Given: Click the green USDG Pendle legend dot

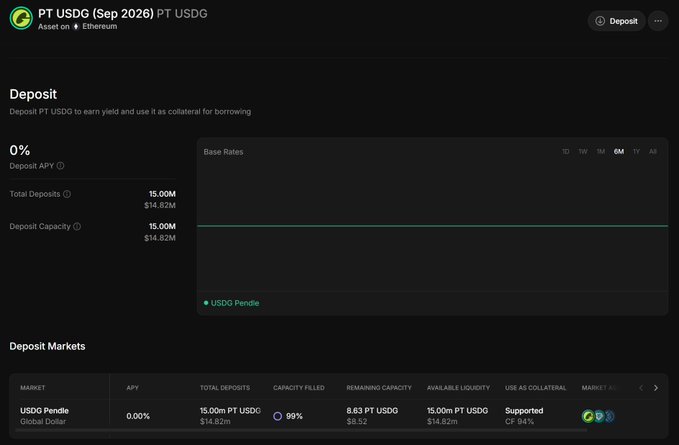Looking at the screenshot, I should [206, 303].
